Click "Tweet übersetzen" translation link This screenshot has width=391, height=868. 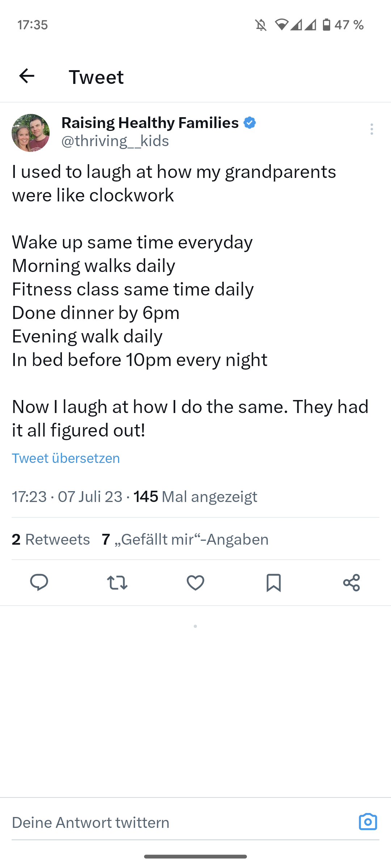(x=66, y=458)
